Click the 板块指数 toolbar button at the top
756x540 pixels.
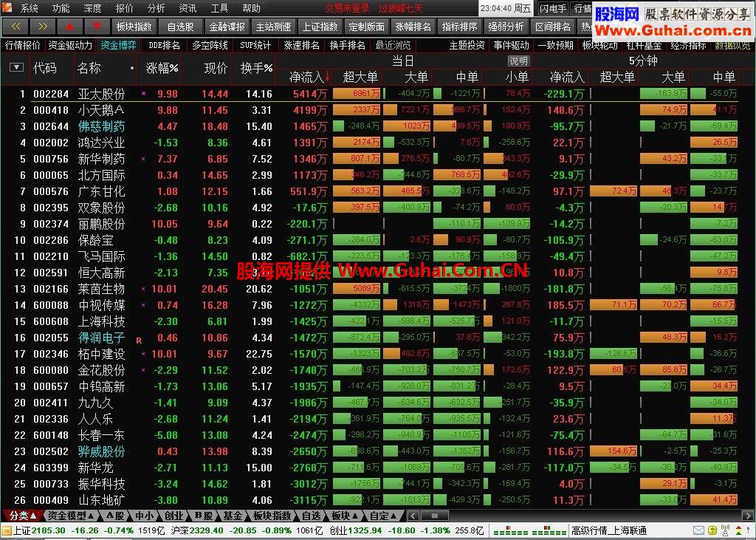[x=134, y=27]
